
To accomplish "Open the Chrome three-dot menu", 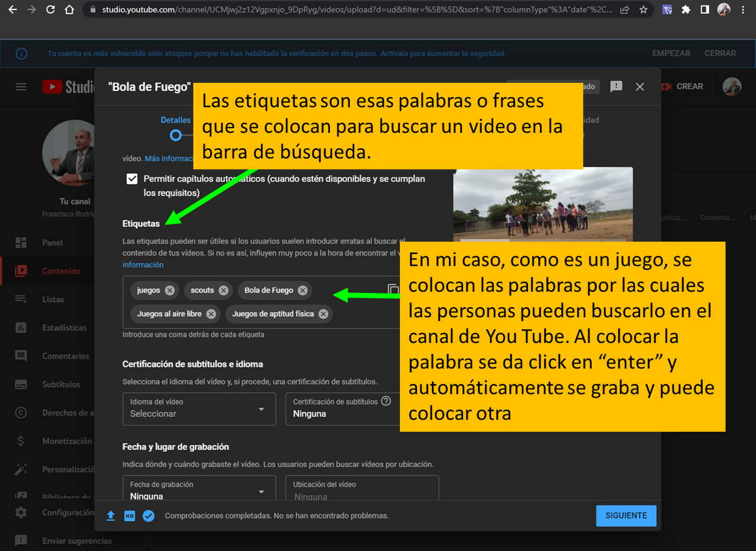I will (x=742, y=9).
